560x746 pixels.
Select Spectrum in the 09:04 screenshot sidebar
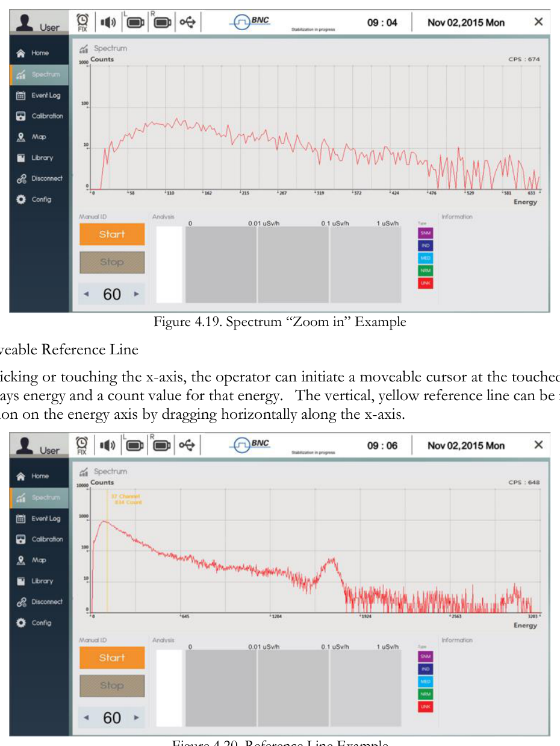[39, 74]
